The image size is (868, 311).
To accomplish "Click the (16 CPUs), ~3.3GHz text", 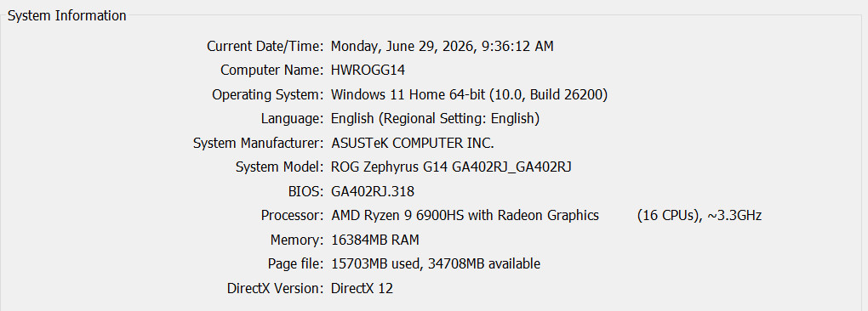I will 700,216.
